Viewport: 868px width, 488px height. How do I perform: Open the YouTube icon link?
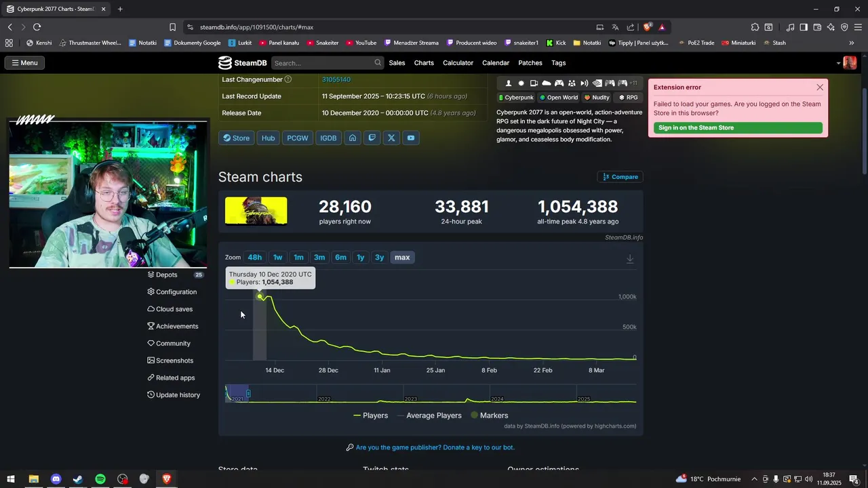tap(411, 138)
